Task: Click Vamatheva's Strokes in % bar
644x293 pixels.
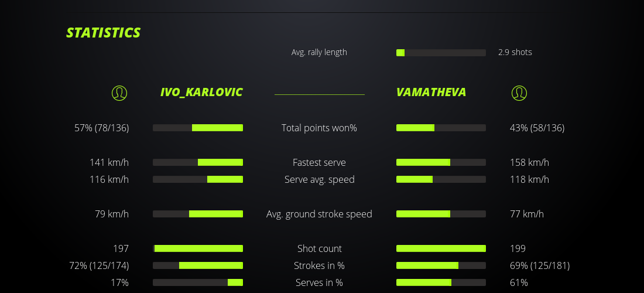Action: click(x=441, y=265)
